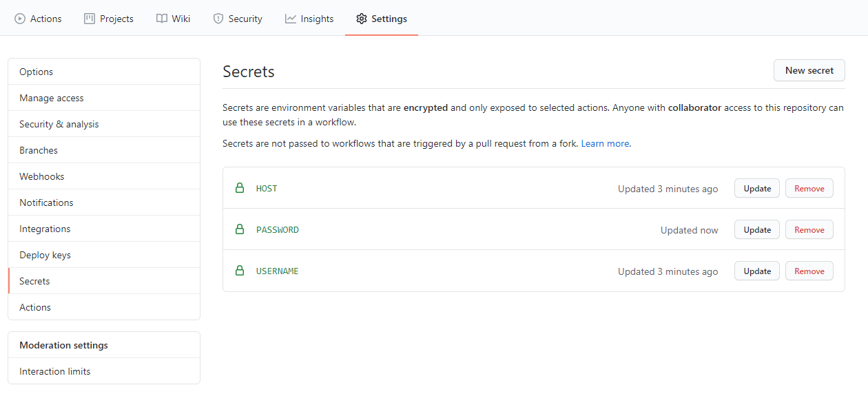Click the lock icon next to PASSWORD
Image resolution: width=868 pixels, height=416 pixels.
[x=240, y=229]
